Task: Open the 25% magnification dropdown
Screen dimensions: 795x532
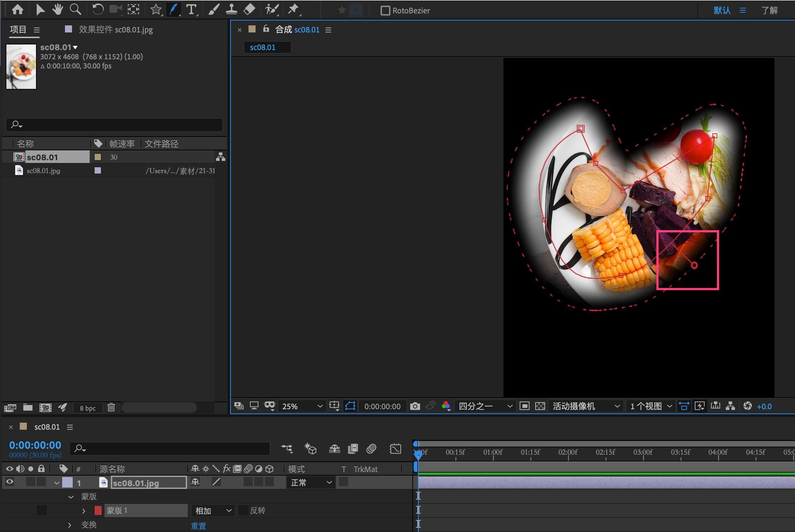Action: [x=302, y=406]
